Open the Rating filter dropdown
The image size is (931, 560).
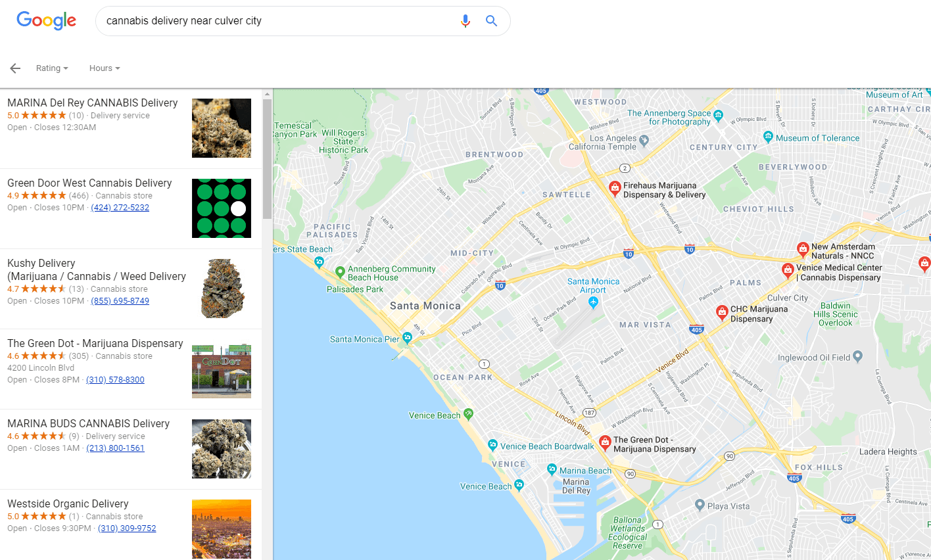52,68
